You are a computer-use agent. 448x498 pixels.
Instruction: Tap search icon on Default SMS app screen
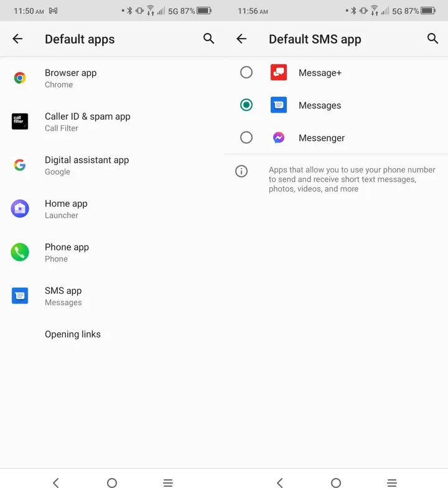tap(433, 39)
